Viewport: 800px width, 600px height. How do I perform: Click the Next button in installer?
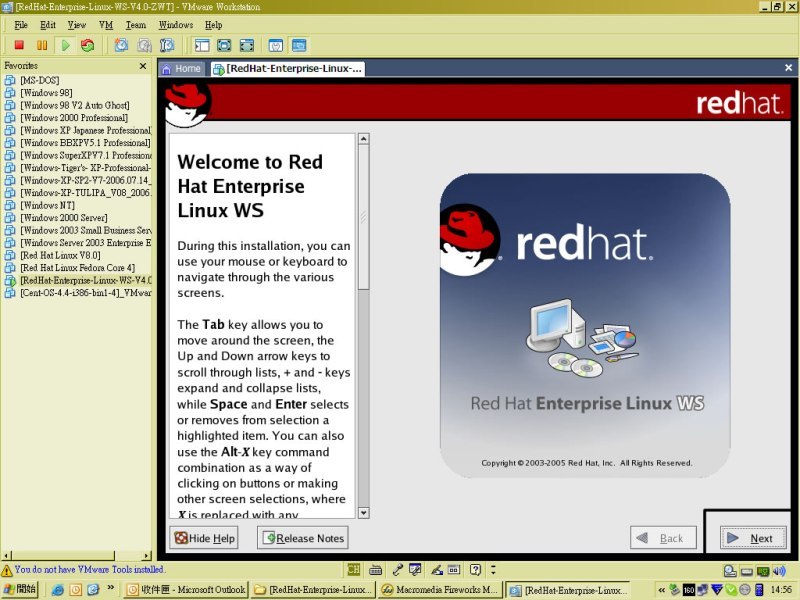point(753,538)
